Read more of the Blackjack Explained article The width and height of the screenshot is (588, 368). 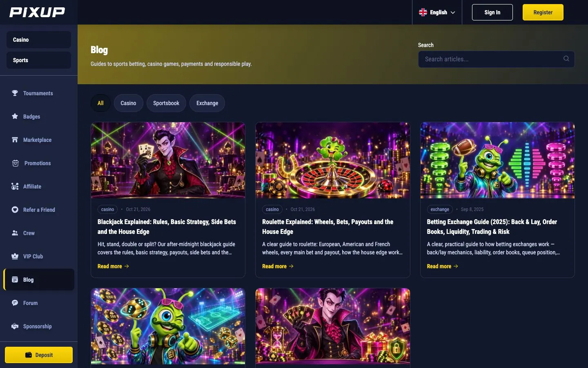[113, 266]
